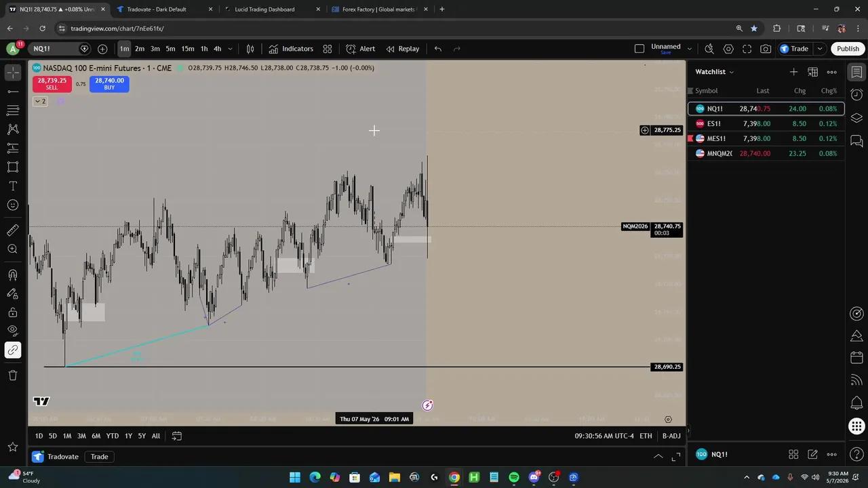Add symbol to compare with plus icon
The image size is (868, 488).
(102, 49)
